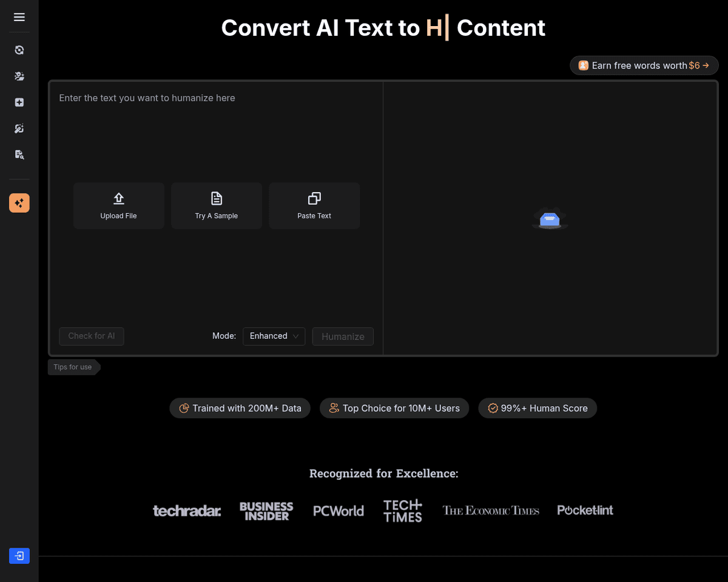Click the document search sidebar icon

click(19, 155)
